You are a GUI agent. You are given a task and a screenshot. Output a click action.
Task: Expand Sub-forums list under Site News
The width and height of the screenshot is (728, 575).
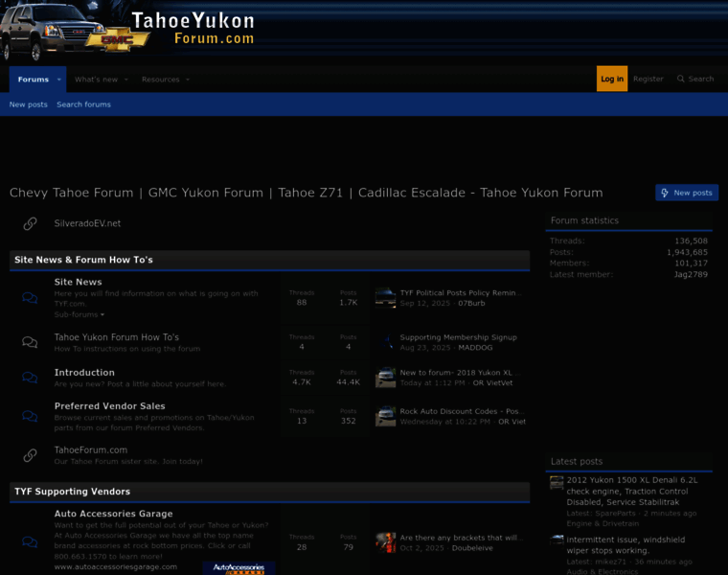(80, 314)
